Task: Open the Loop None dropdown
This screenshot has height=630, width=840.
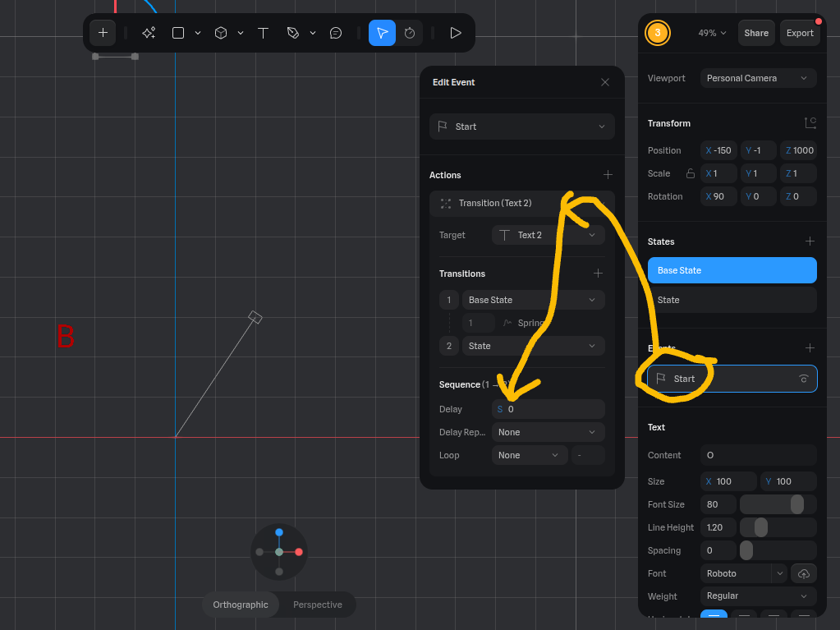Action: coord(530,455)
